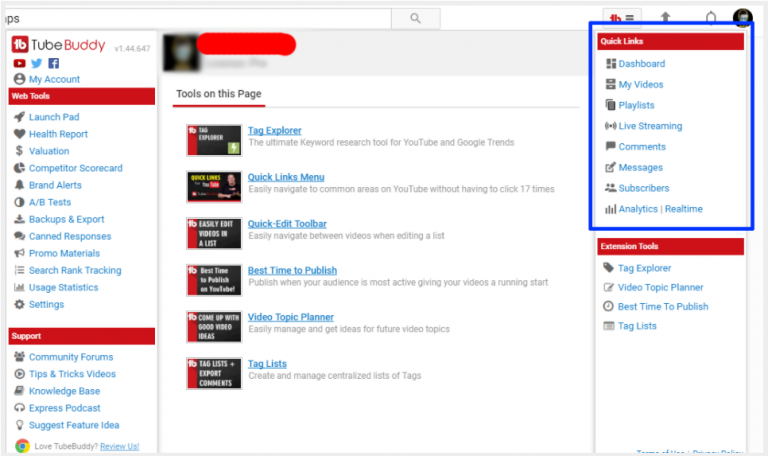Click the Best Time to Publish title link
The image size is (768, 456).
(x=292, y=270)
